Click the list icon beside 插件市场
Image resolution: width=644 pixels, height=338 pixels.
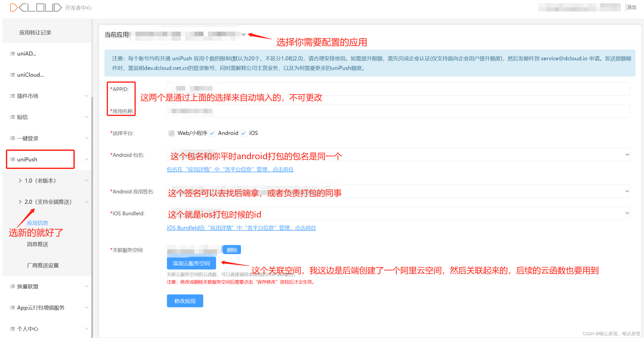click(x=12, y=96)
